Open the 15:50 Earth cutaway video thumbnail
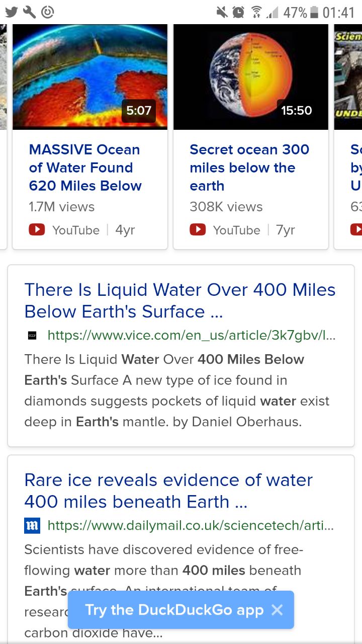This screenshot has height=644, width=362. pos(251,76)
